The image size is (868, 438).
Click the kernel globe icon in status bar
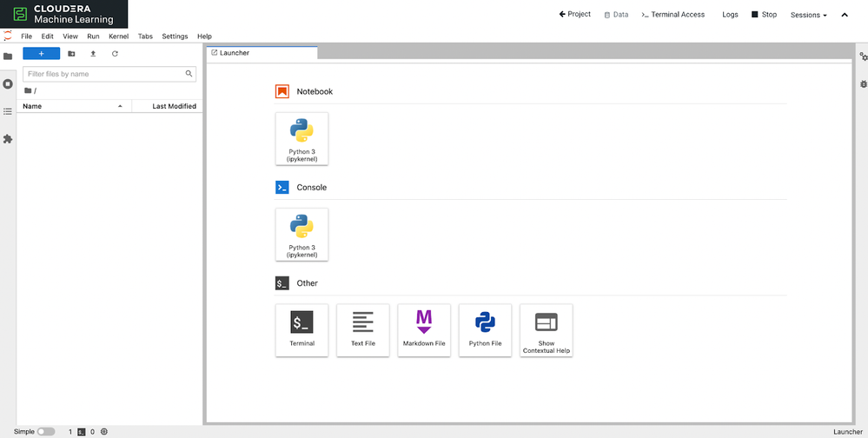tap(104, 432)
